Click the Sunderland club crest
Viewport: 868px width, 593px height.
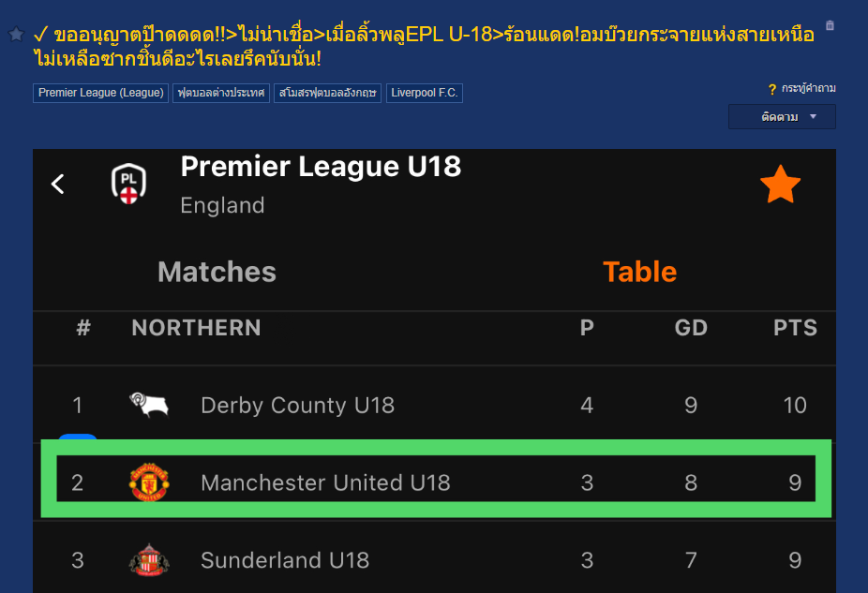tap(149, 560)
